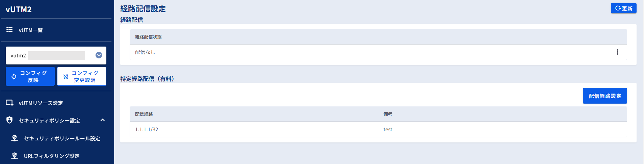Click the list icon beside vUTM一覧

(10, 30)
